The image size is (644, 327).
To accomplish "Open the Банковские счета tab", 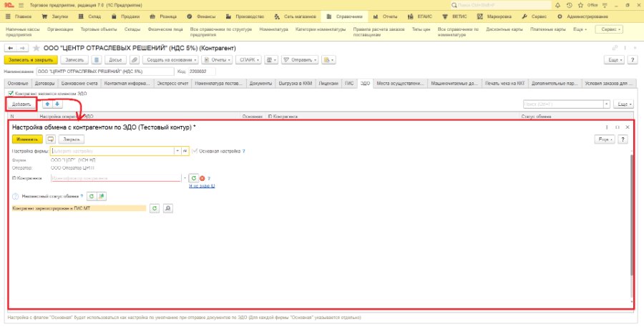I will [x=79, y=84].
